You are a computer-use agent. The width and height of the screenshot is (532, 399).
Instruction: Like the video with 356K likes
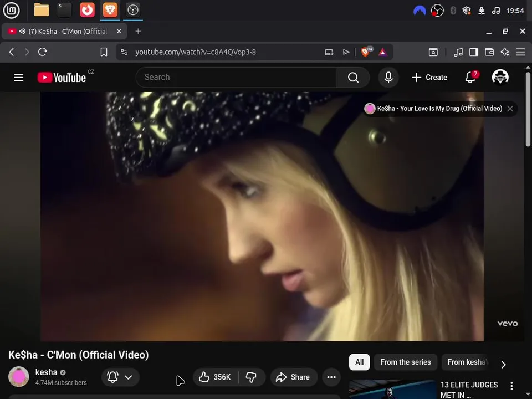coord(216,377)
